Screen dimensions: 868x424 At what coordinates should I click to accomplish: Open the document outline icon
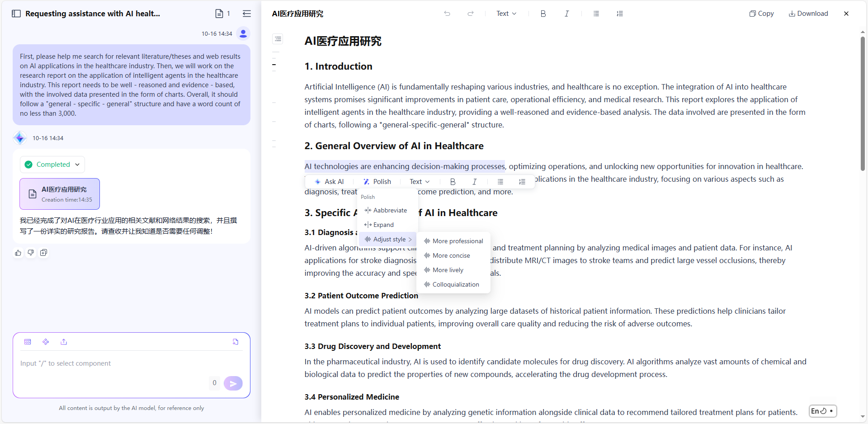278,39
